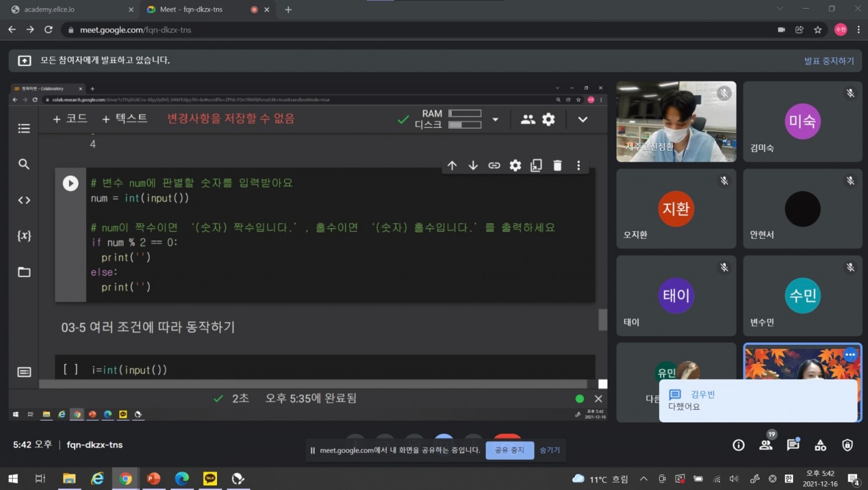Run the code cell with play button
Screen dimensions: 868x490
click(x=71, y=183)
